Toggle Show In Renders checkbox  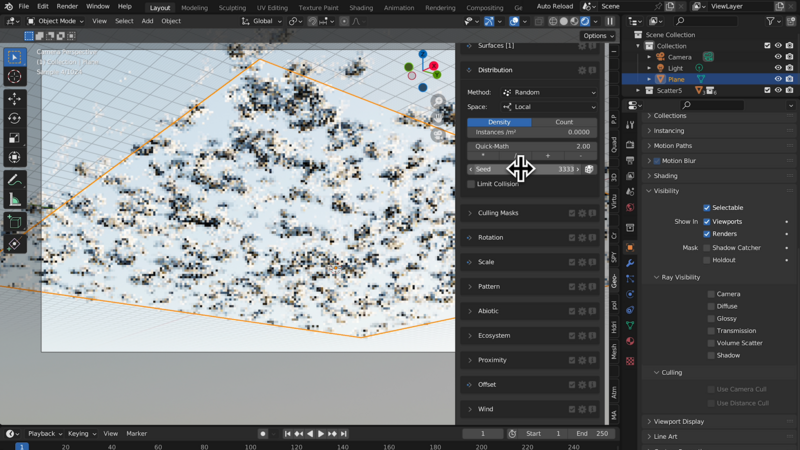pos(707,234)
